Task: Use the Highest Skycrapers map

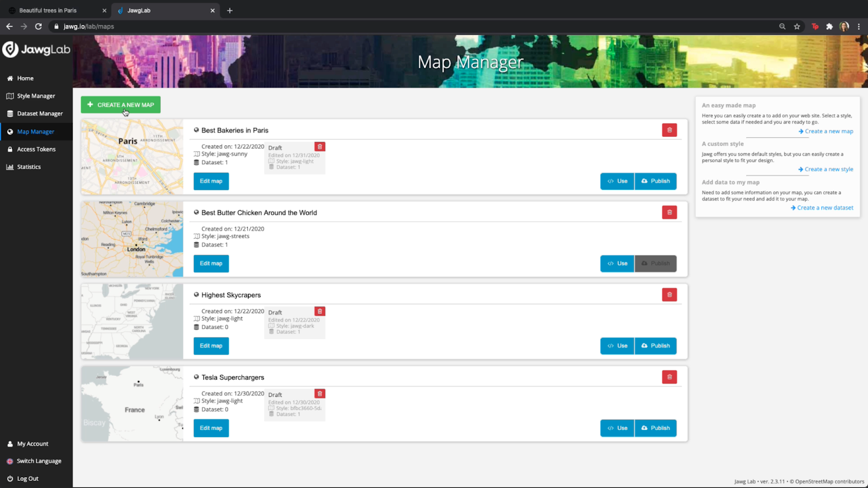Action: pyautogui.click(x=617, y=346)
